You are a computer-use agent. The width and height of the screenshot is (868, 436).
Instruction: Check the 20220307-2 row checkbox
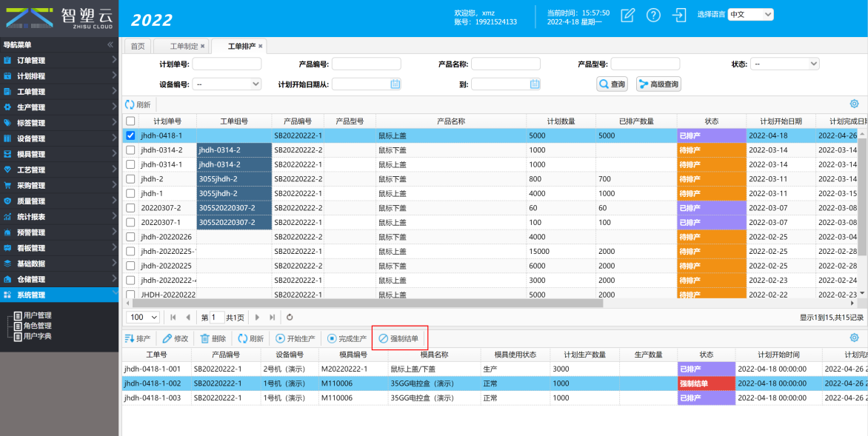[x=130, y=207]
